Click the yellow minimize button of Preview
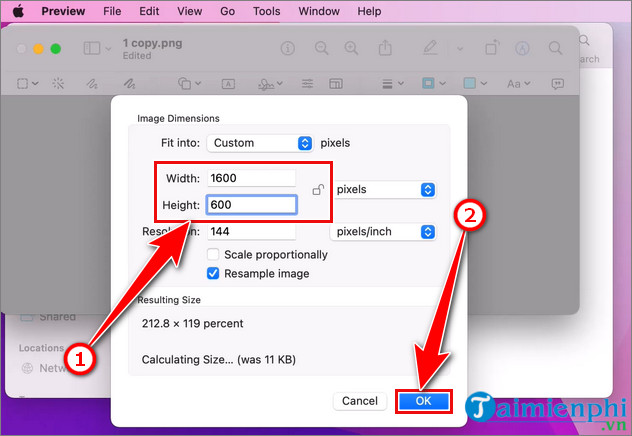The width and height of the screenshot is (632, 436). pyautogui.click(x=38, y=49)
